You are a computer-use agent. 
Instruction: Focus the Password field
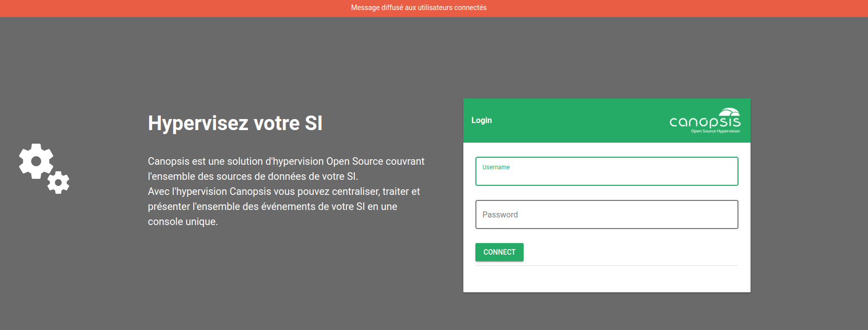(x=606, y=214)
